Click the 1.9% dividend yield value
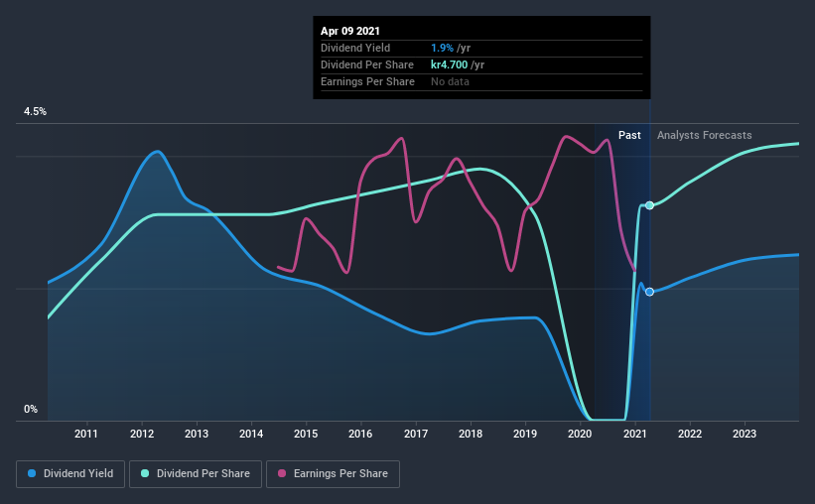 point(443,48)
